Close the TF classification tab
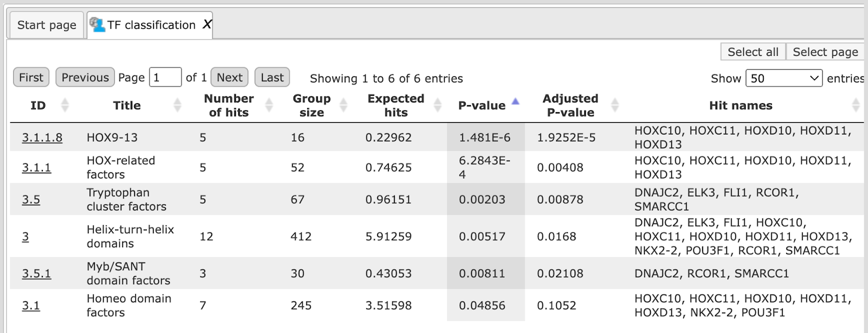Image resolution: width=868 pixels, height=333 pixels. click(x=207, y=24)
